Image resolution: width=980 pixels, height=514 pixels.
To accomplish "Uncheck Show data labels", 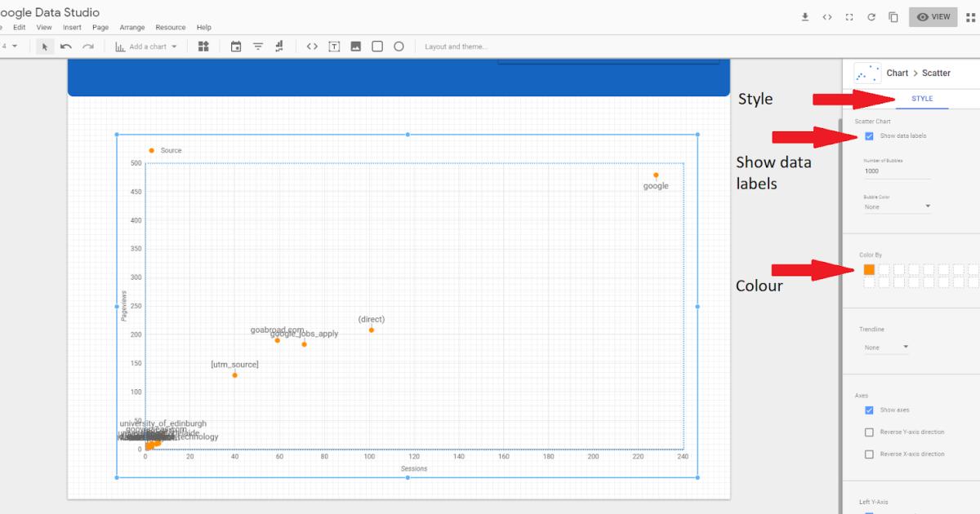I will click(869, 136).
